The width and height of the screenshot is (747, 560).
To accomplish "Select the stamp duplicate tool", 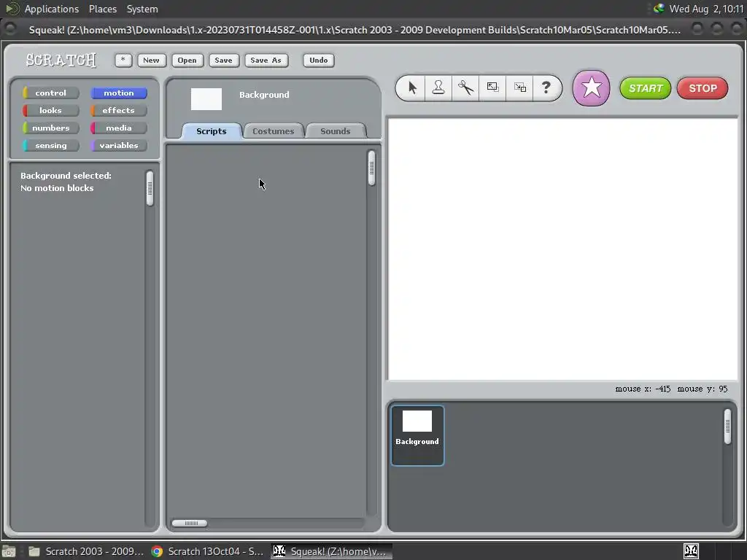I will coord(438,87).
